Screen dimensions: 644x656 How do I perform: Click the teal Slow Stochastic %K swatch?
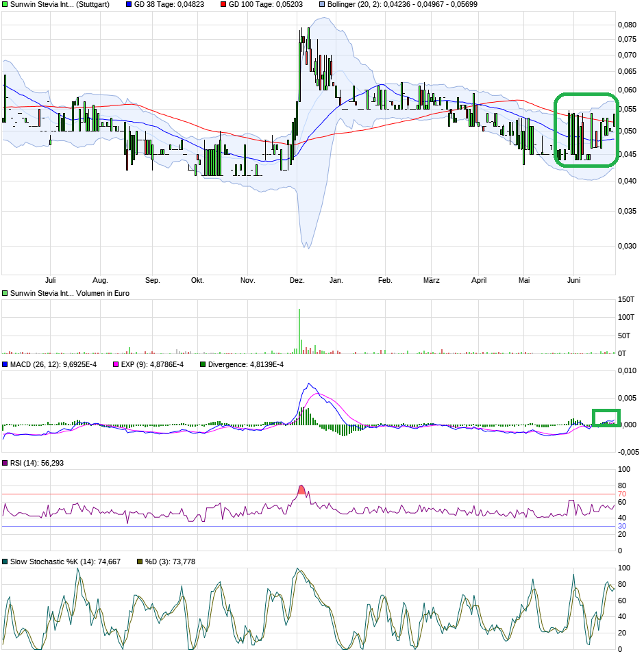tap(5, 562)
